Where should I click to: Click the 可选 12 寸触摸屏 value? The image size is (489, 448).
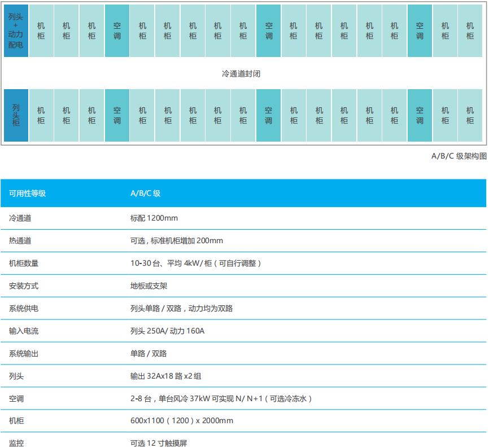pyautogui.click(x=158, y=443)
